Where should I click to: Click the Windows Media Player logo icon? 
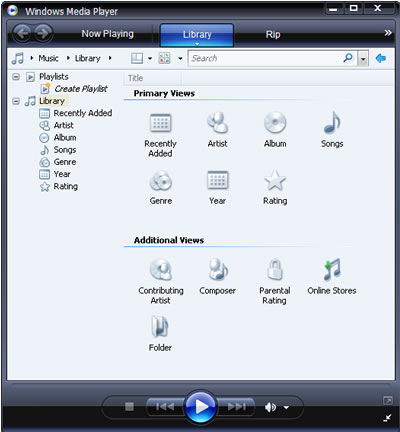coord(13,11)
